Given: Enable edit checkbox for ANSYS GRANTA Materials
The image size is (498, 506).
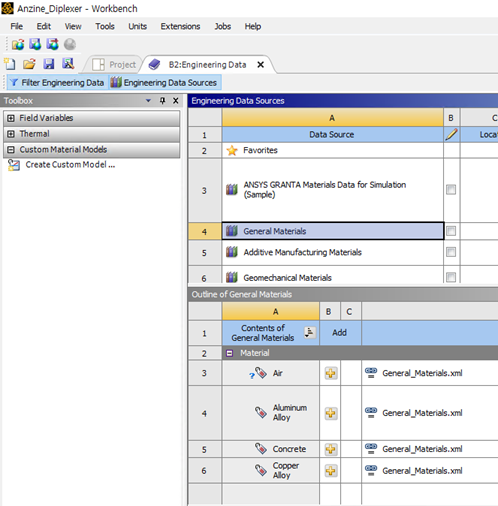Looking at the screenshot, I should [x=451, y=190].
